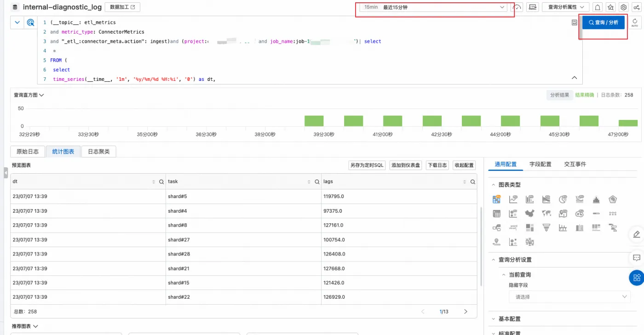Select the bar chart Pro type
Screen dimensions: 644x335
point(530,199)
